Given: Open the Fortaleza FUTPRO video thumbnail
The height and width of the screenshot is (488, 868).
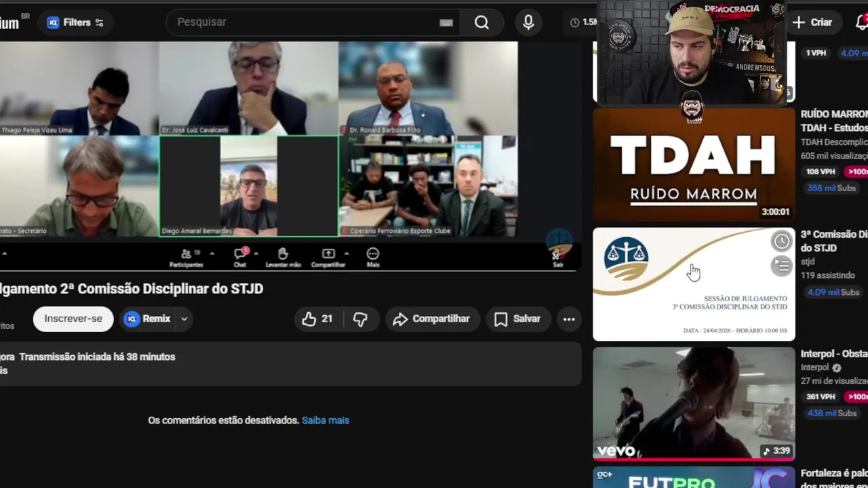Looking at the screenshot, I should coord(694,477).
